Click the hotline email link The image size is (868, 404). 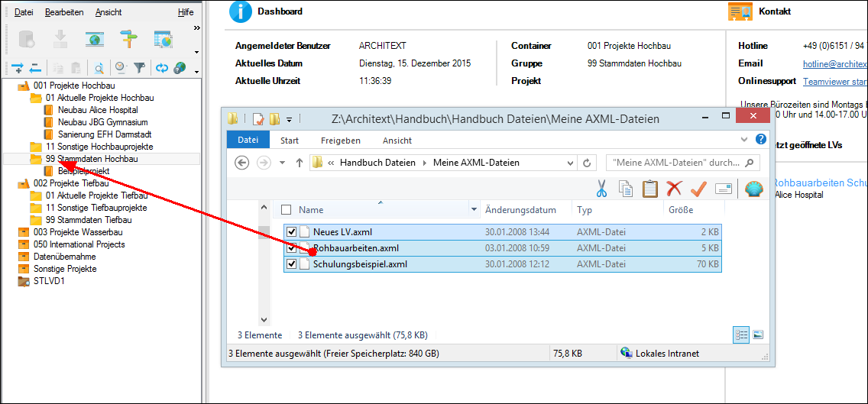(834, 63)
